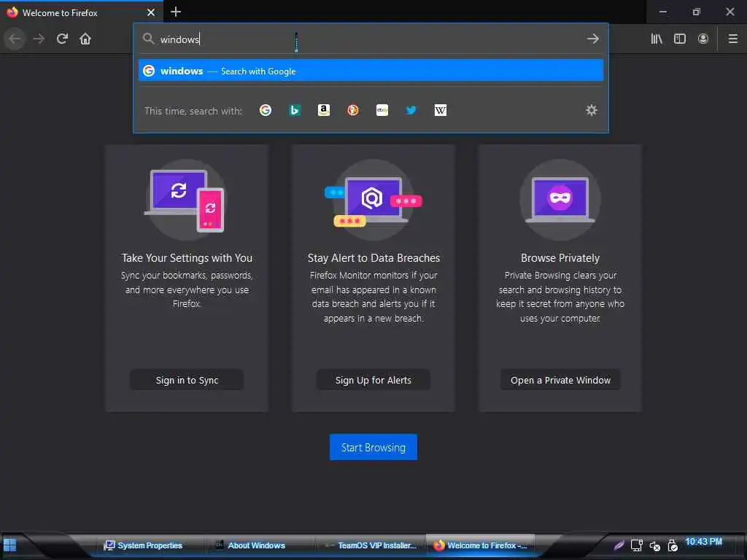Click the Sign Up for Alerts button
747x560 pixels.
click(373, 380)
